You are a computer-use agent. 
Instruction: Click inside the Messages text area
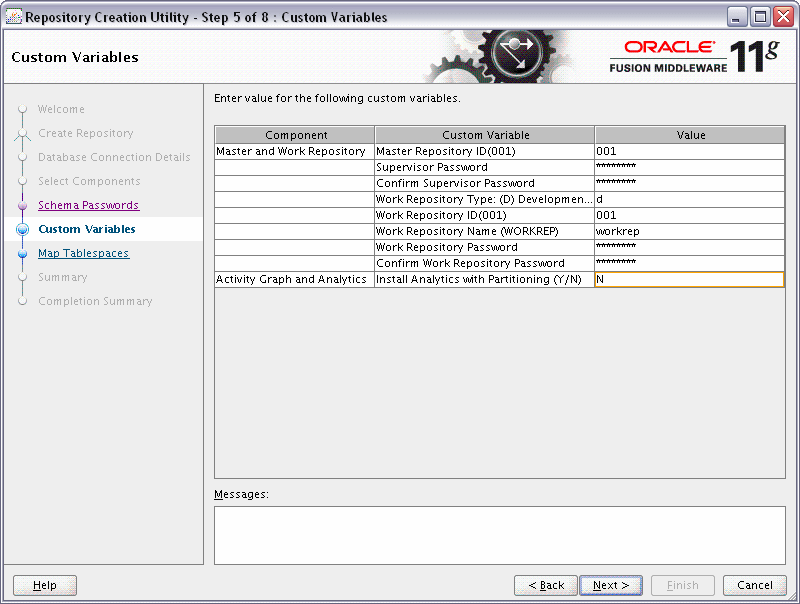499,535
